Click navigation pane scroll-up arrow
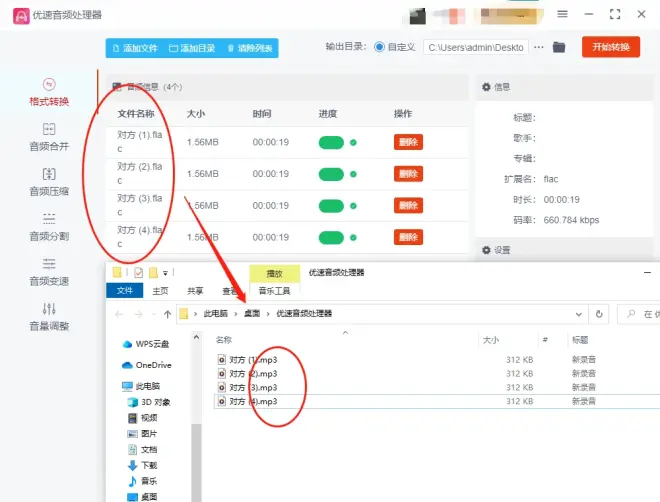The height and width of the screenshot is (502, 660). pyautogui.click(x=196, y=337)
